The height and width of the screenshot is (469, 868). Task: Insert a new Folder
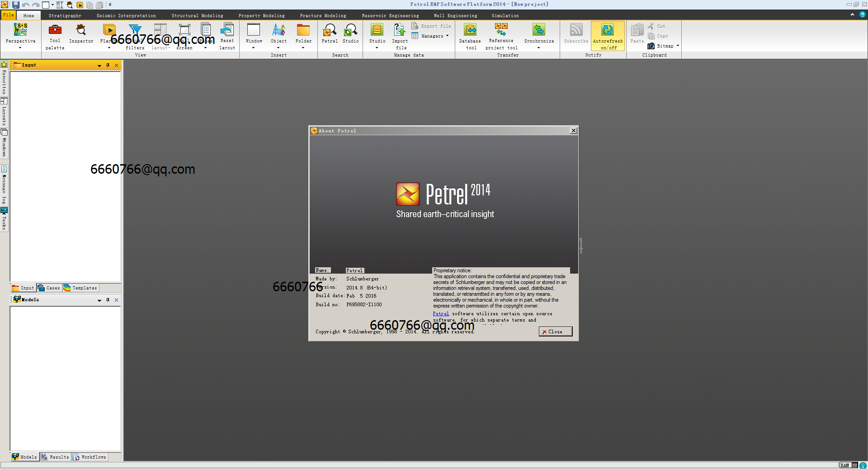coord(303,35)
